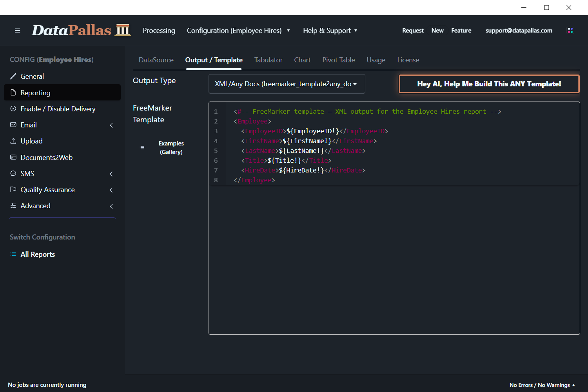The height and width of the screenshot is (392, 588).
Task: Minimize the application window
Action: point(524,7)
